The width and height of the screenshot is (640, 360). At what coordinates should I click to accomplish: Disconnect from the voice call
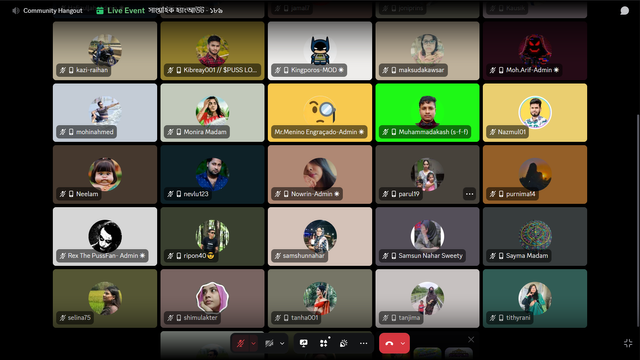pos(389,343)
